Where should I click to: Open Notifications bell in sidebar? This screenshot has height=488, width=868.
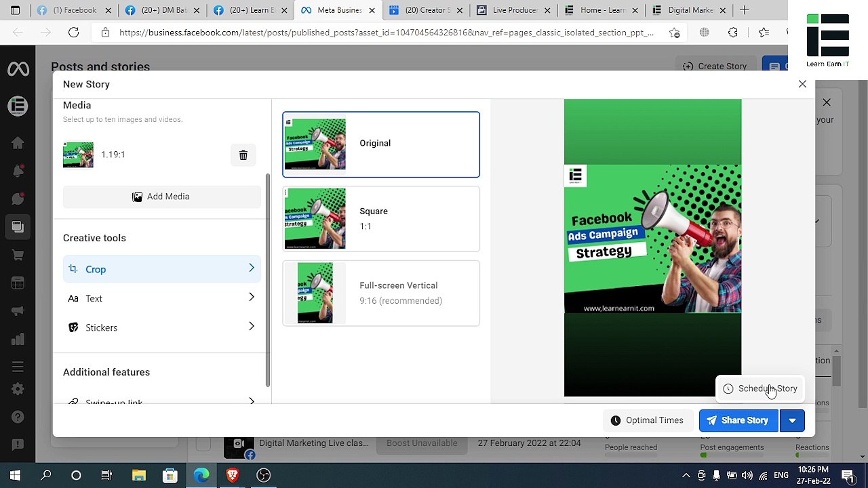click(18, 171)
